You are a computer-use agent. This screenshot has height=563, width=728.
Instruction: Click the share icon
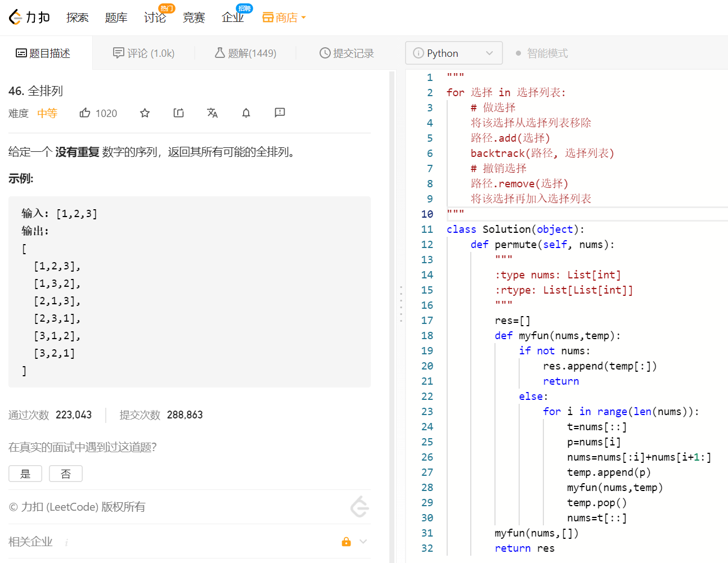[178, 113]
